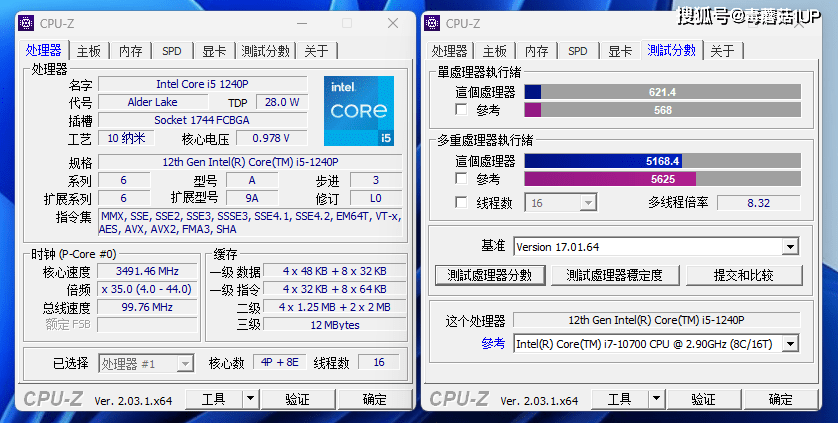Select 处理器 tab in left window
Image resolution: width=838 pixels, height=423 pixels.
click(x=43, y=50)
